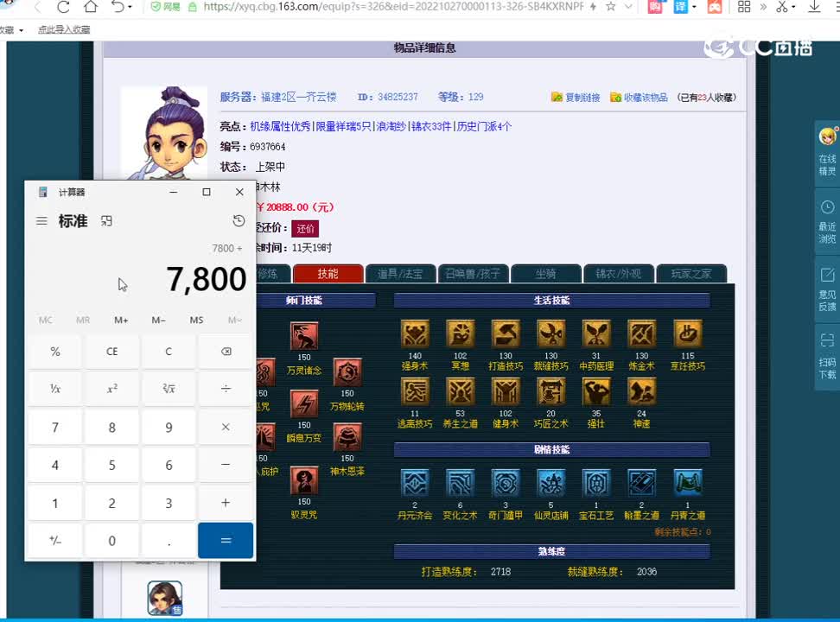Click the 强身术 life skill icon
840x622 pixels.
click(x=415, y=334)
